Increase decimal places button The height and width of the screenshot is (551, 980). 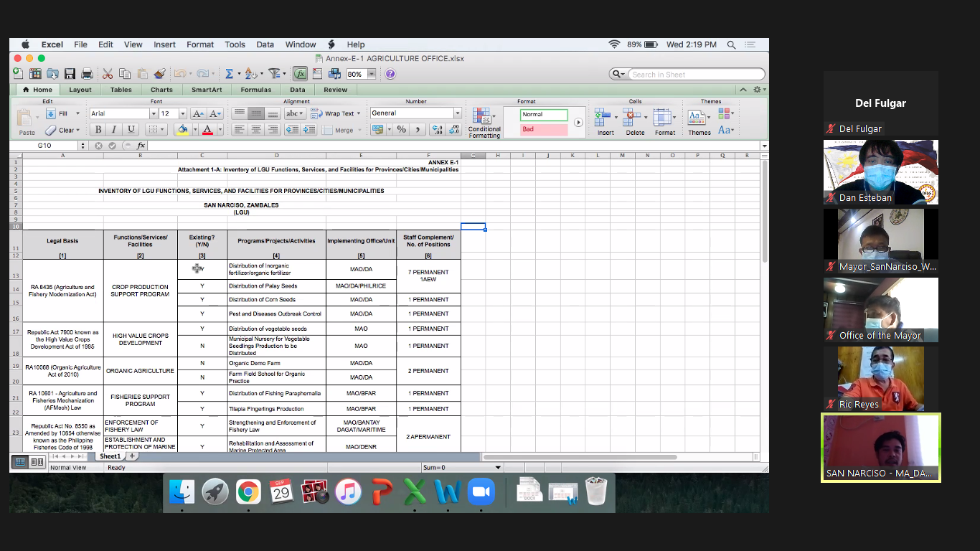tap(437, 130)
